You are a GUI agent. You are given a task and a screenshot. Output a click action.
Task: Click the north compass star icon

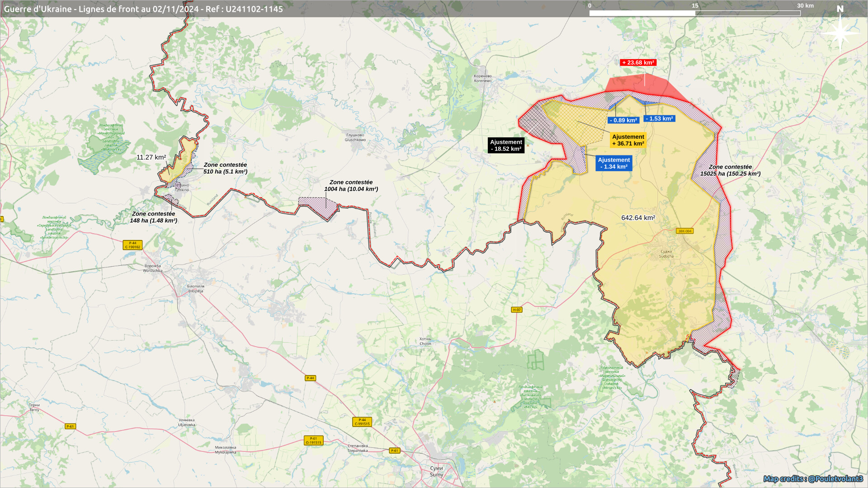840,33
